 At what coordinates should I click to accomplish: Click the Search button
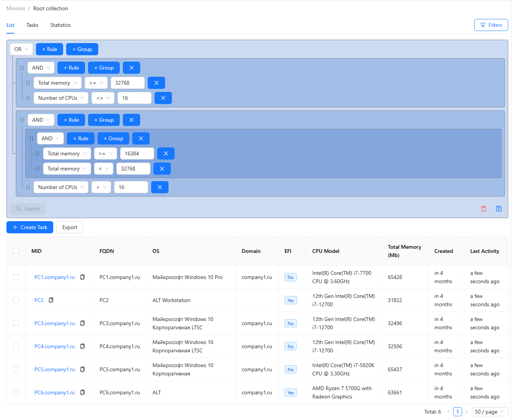coord(28,209)
